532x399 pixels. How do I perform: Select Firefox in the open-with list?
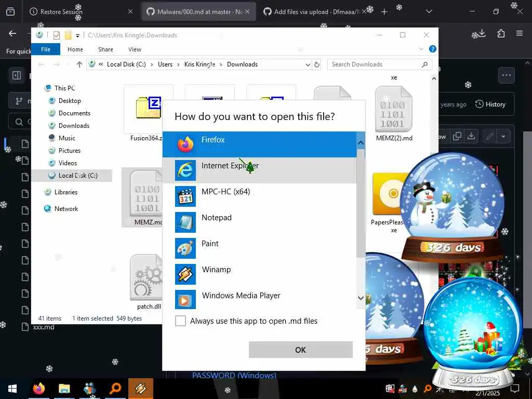click(260, 144)
